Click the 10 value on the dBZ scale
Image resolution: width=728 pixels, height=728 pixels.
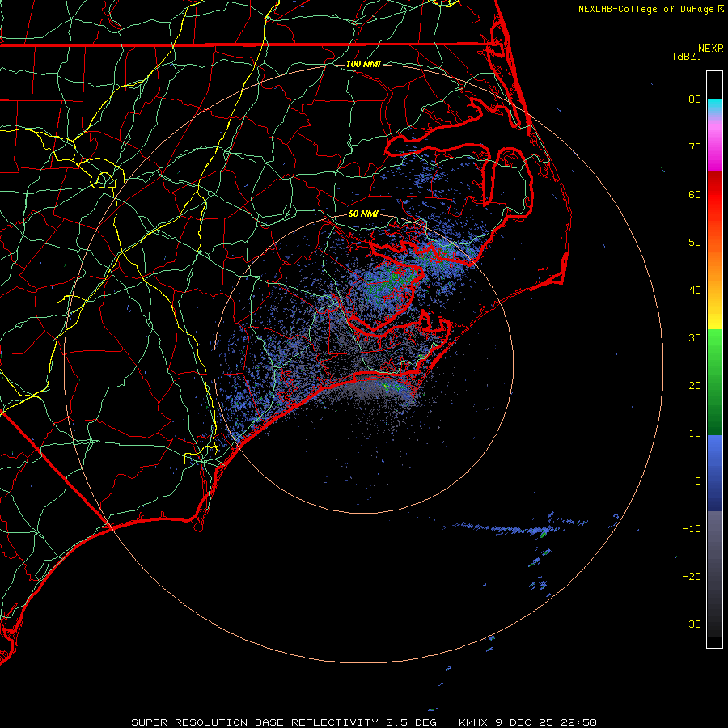(695, 434)
